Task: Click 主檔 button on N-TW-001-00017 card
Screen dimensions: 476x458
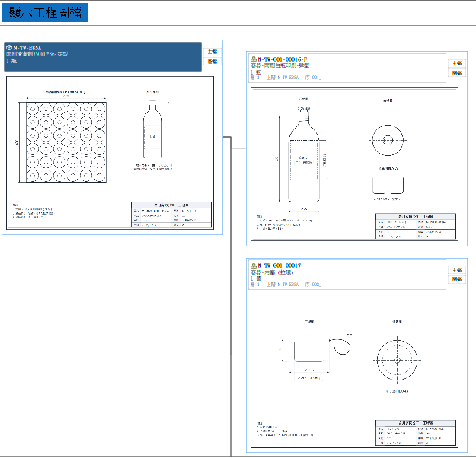Action: coord(457,270)
